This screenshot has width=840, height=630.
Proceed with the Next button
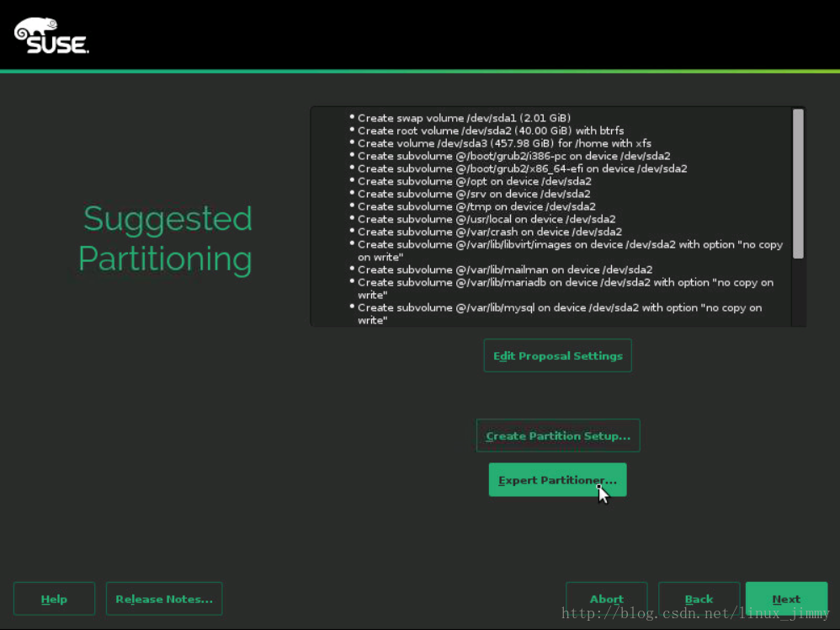pos(786,599)
